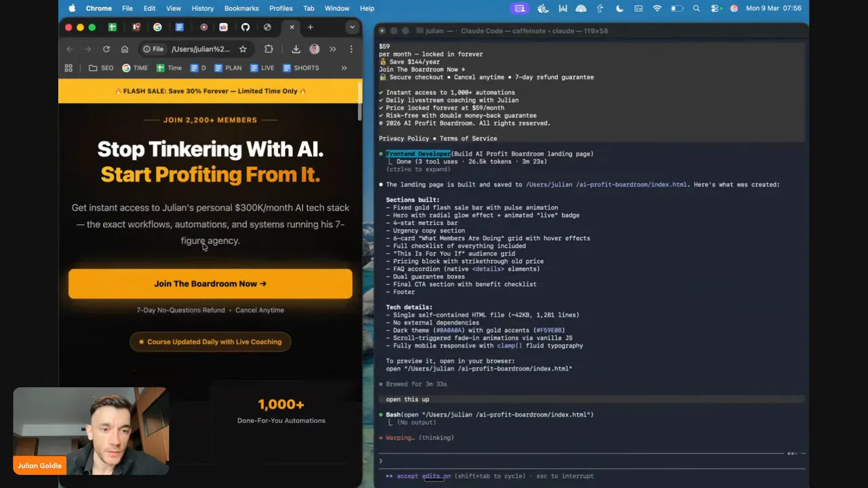Open Chrome downloads
The height and width of the screenshot is (488, 868).
pos(296,49)
